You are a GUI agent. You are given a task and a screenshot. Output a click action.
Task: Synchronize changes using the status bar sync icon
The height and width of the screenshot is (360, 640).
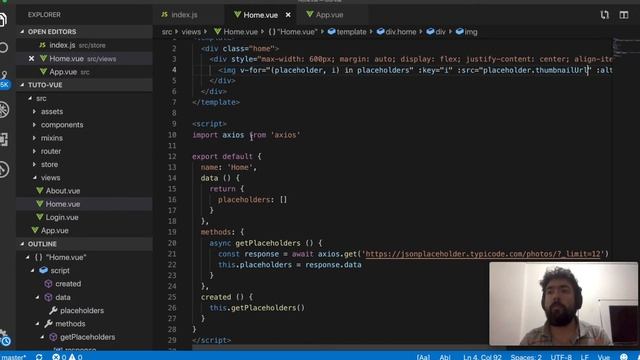point(39,357)
